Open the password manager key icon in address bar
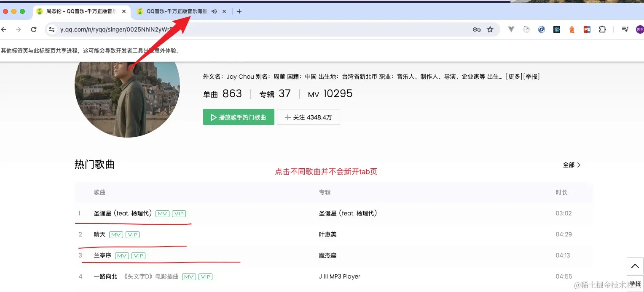Viewport: 644px width, 292px height. 476,29
